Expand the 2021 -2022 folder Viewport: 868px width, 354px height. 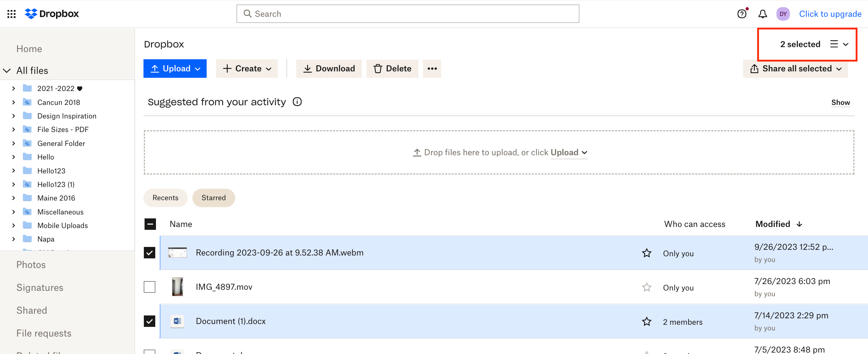tap(14, 88)
